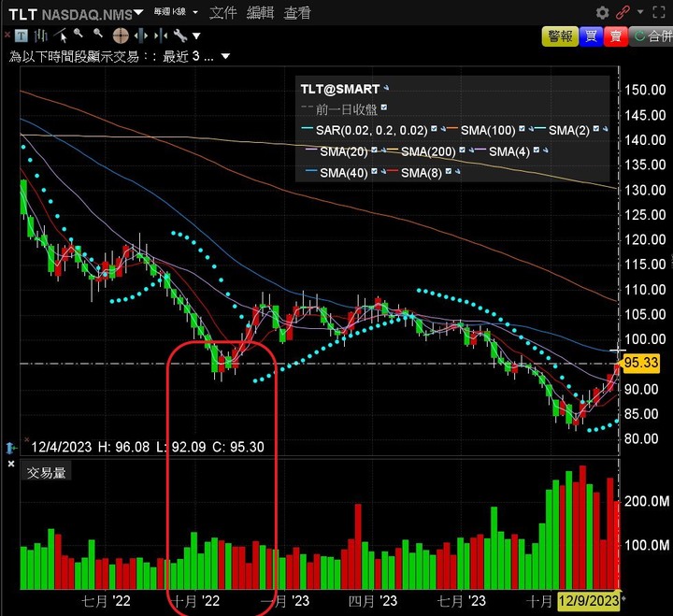Viewport: 673px width, 616px height.
Task: Click the 200.0M volume axis label
Action: (x=647, y=501)
